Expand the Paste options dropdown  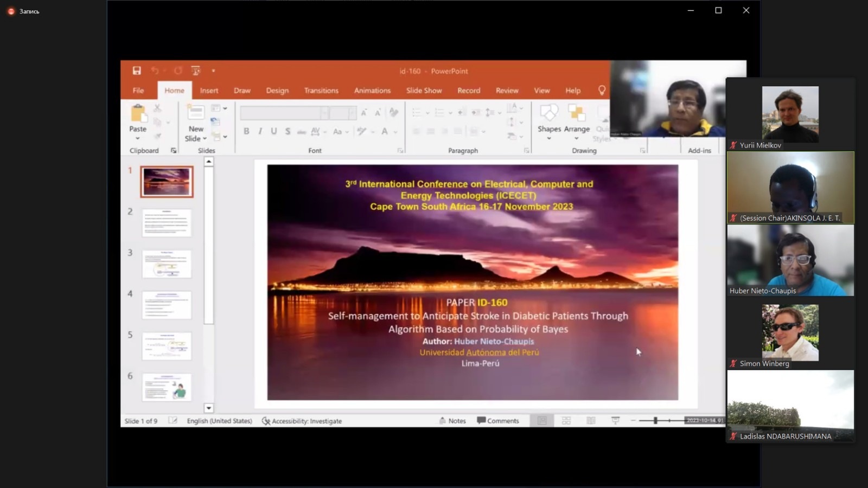point(138,138)
